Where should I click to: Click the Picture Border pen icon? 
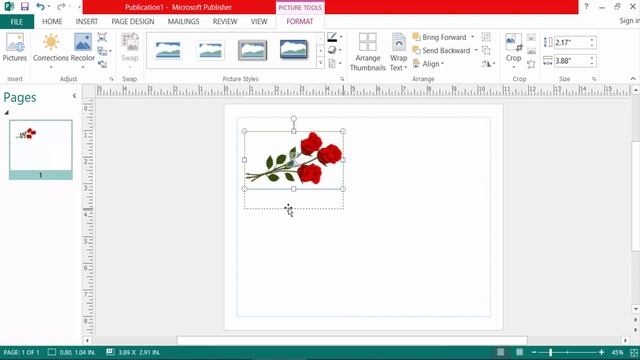pos(332,37)
